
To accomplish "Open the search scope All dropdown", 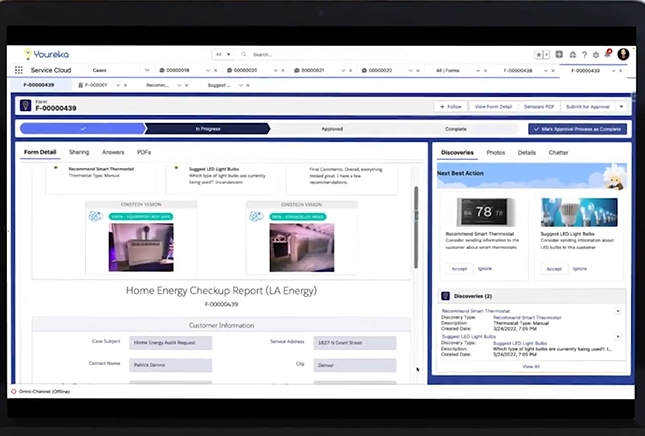I will [x=223, y=54].
